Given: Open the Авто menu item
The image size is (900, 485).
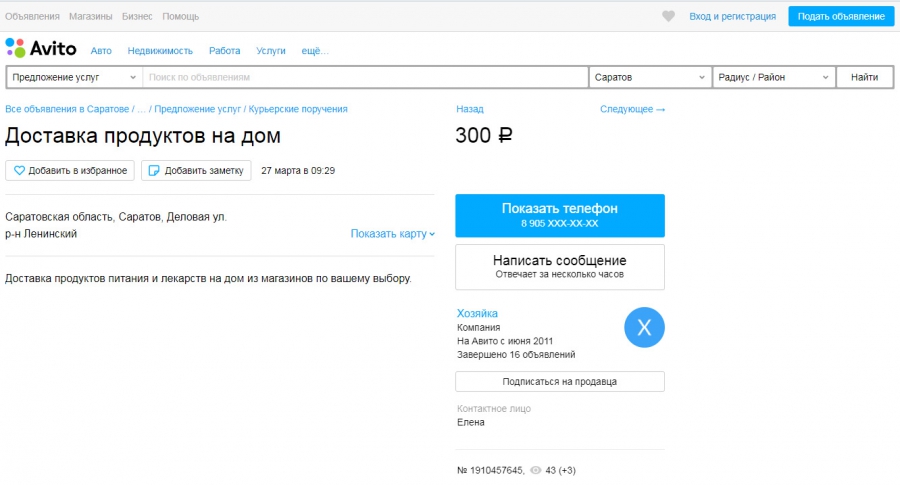Looking at the screenshot, I should click(x=101, y=51).
